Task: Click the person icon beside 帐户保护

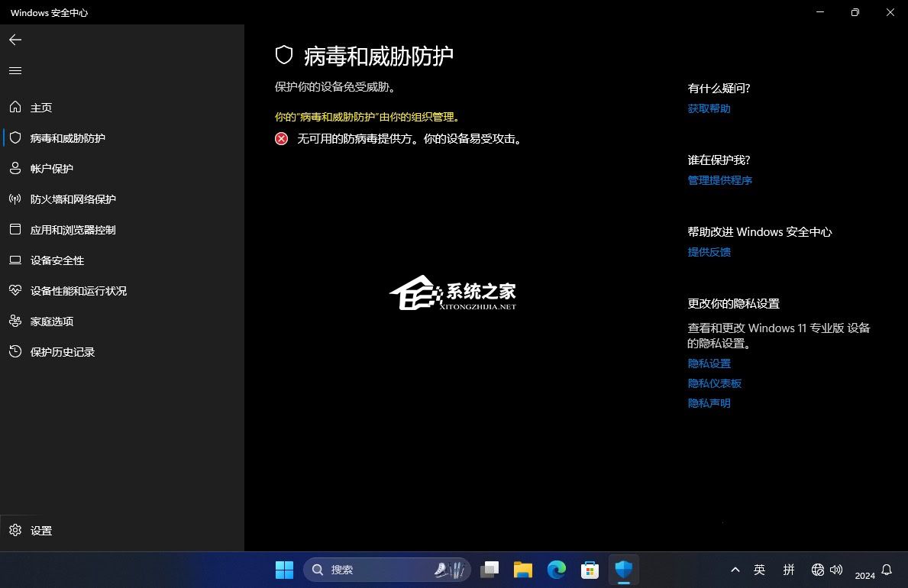Action: [15, 169]
